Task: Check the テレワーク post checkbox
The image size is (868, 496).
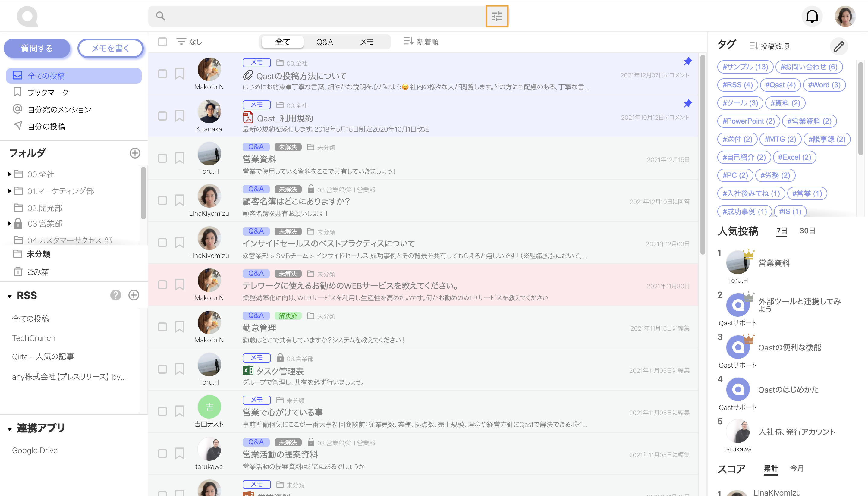Action: pyautogui.click(x=162, y=285)
